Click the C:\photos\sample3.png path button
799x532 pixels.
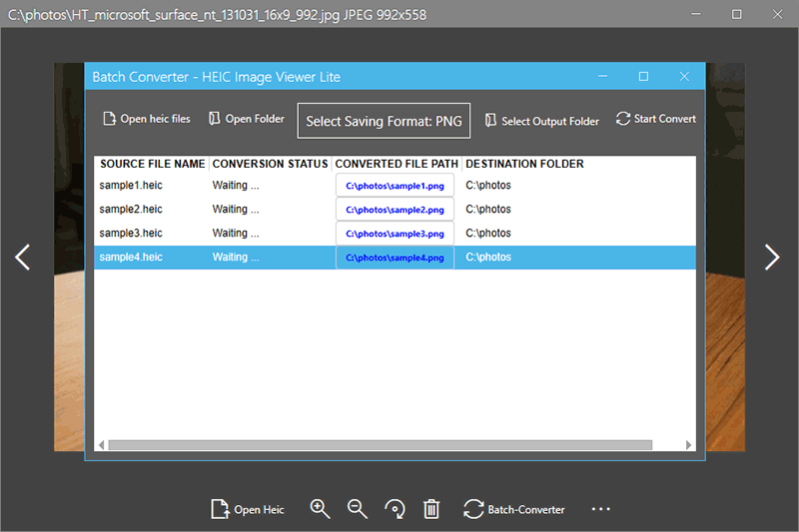coord(395,234)
